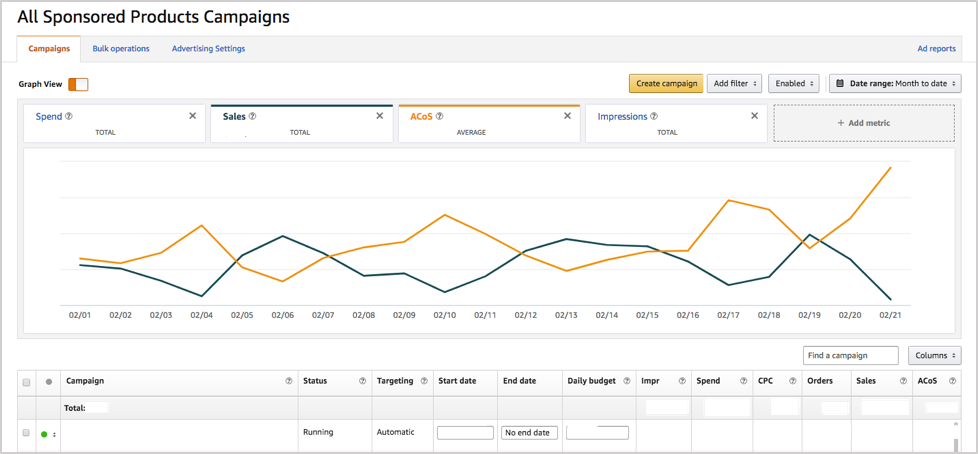Image resolution: width=978 pixels, height=454 pixels.
Task: Click the help icon in Campaign column header
Action: click(x=289, y=381)
